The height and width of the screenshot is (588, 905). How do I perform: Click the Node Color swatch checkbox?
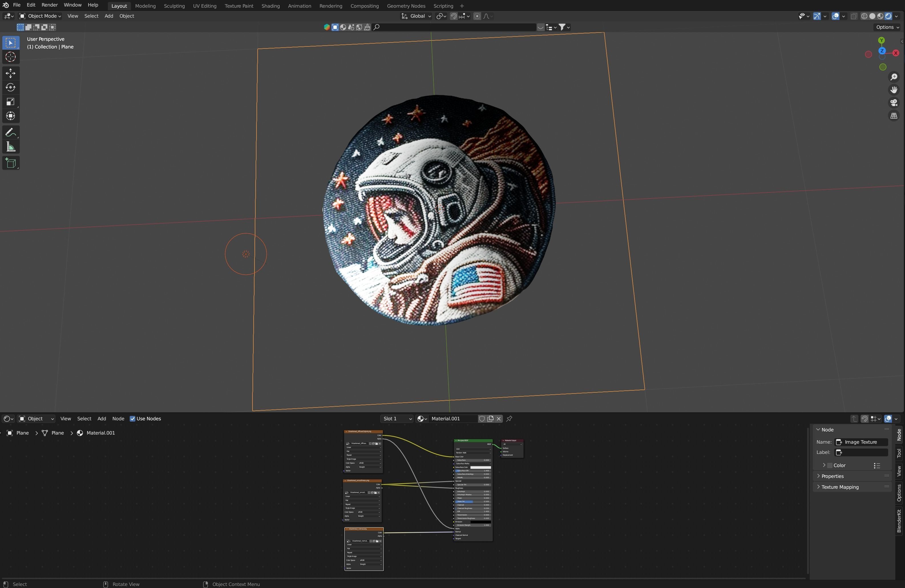coord(830,465)
